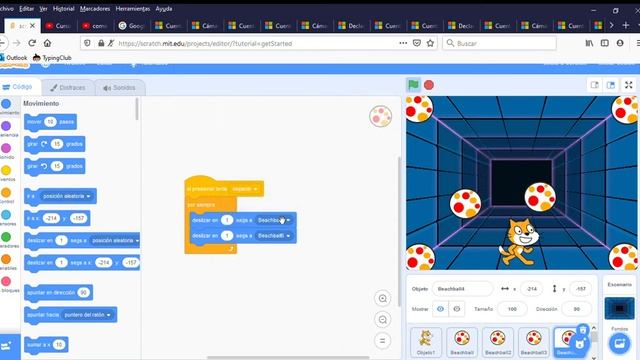Edit the Tamaño size field
Image resolution: width=640 pixels, height=360 pixels.
coord(512,309)
